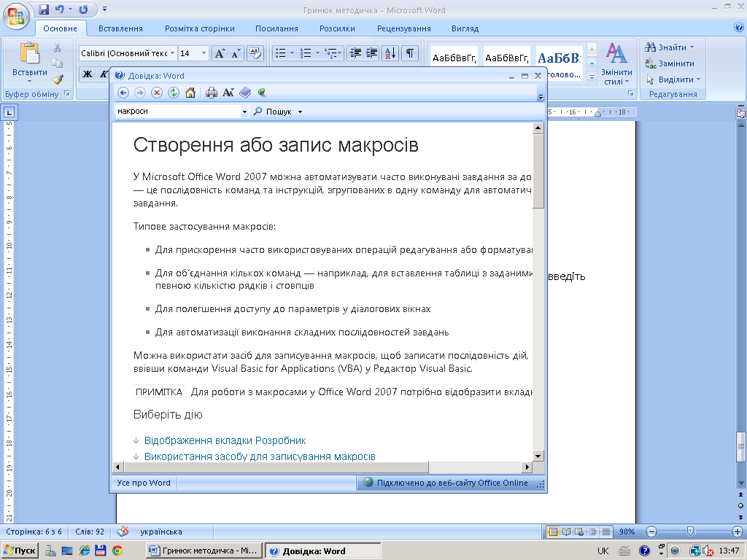The width and height of the screenshot is (747, 560).
Task: Clear formatting with the eraser icon
Action: (x=255, y=53)
